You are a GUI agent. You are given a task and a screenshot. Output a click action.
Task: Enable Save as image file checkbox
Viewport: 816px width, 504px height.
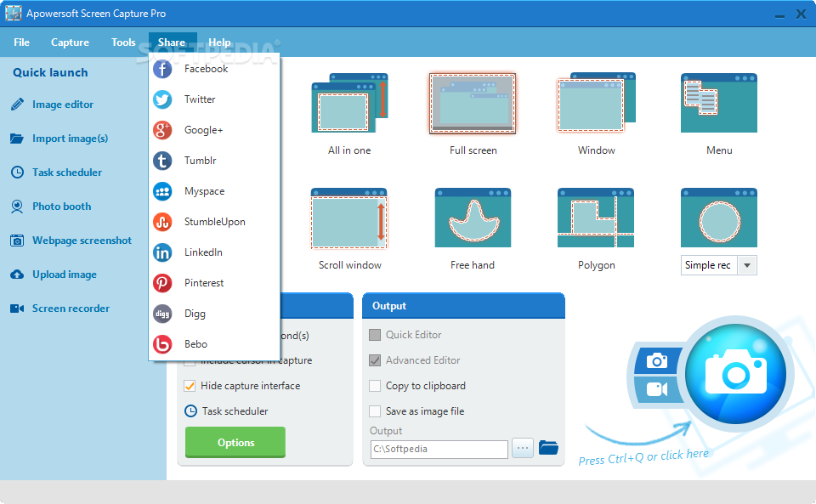click(x=375, y=411)
